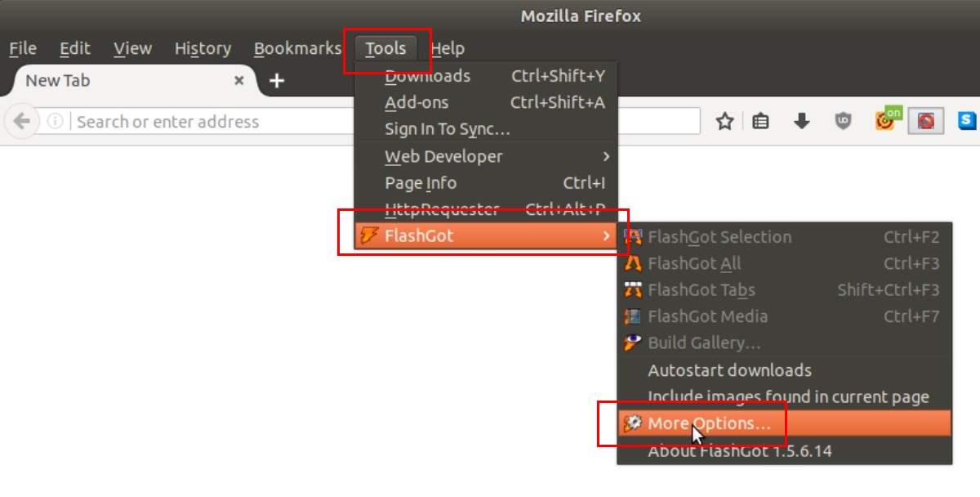Expand the FlashGot submenu

[x=486, y=236]
